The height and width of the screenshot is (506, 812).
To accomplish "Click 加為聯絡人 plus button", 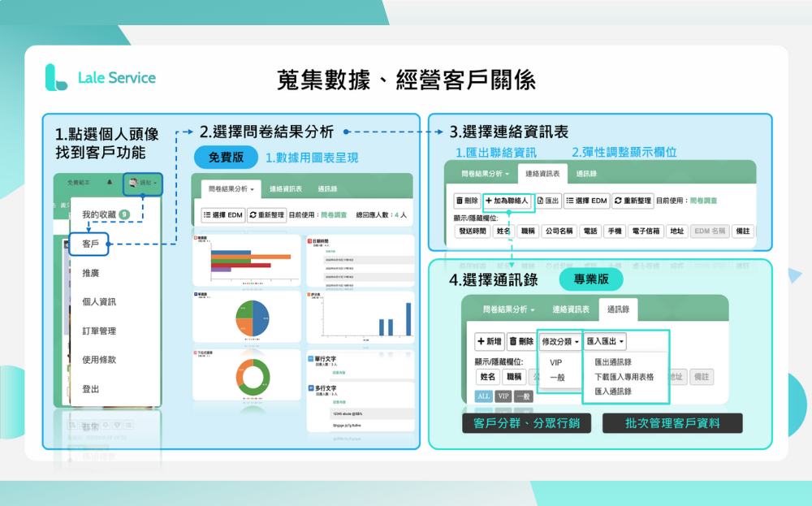I will pos(507,201).
